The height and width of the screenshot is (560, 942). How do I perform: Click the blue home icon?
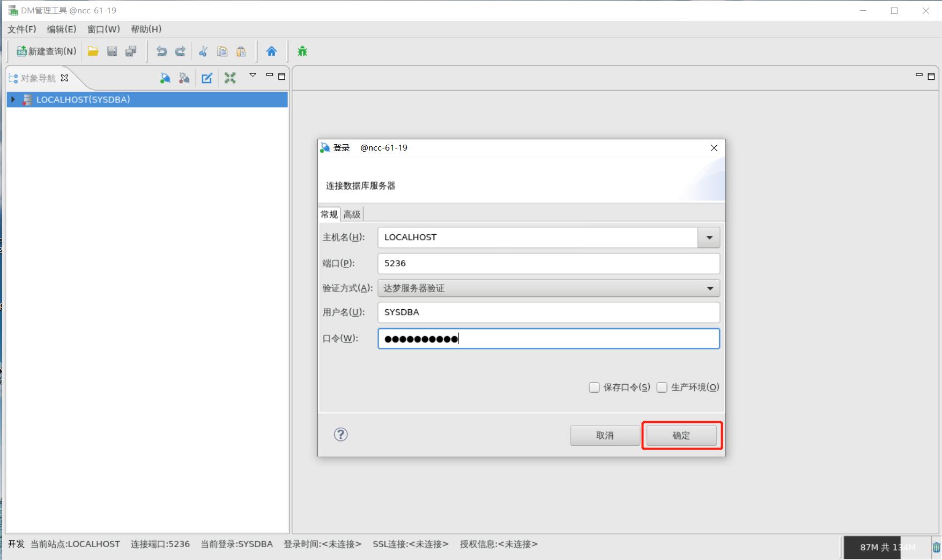(x=272, y=51)
